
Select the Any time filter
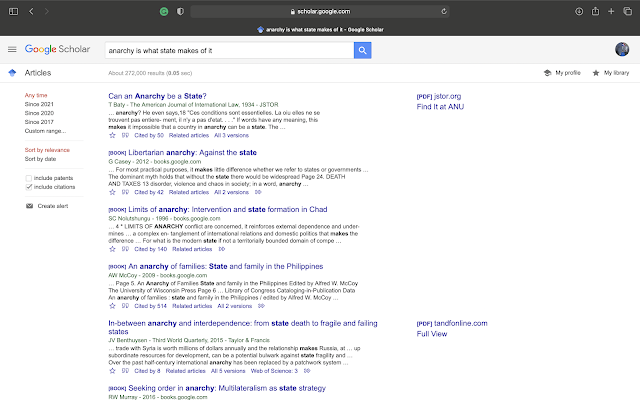(x=36, y=95)
